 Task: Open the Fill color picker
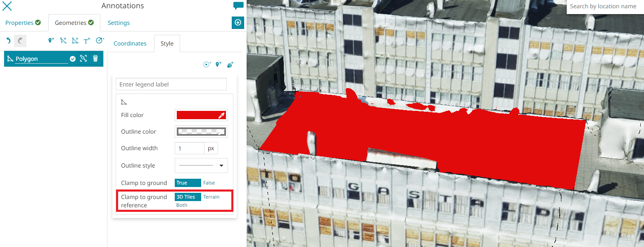point(201,115)
